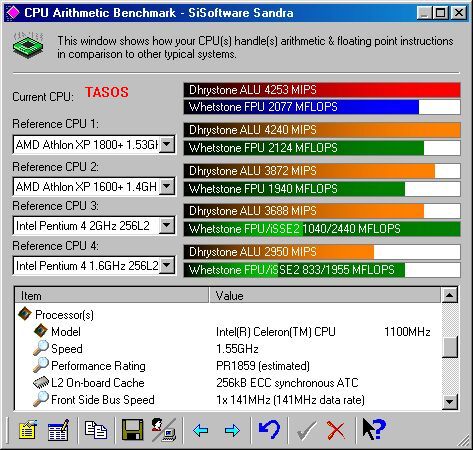Select the Model row label
This screenshot has height=450, width=473.
[66, 332]
